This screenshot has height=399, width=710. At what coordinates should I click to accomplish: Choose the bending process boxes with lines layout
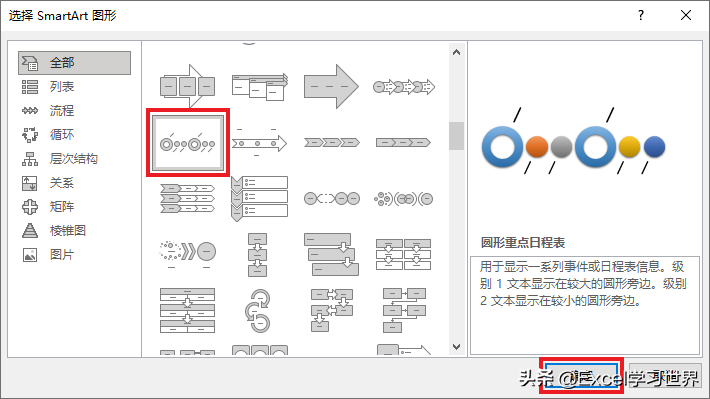coord(404,311)
